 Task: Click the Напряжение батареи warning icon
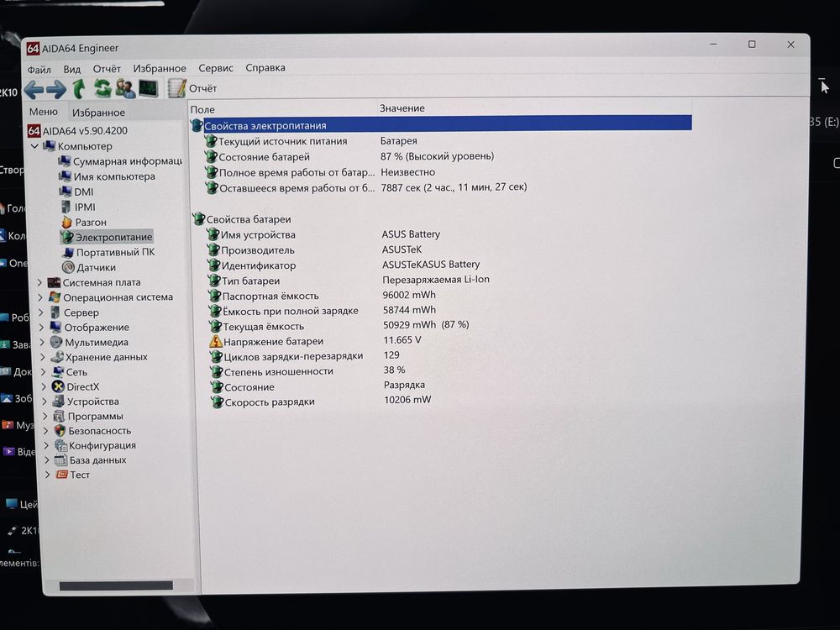[215, 341]
